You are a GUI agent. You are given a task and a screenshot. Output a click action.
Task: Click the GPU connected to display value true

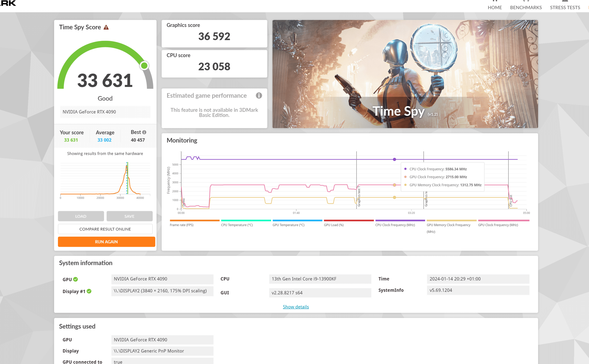pos(162,361)
